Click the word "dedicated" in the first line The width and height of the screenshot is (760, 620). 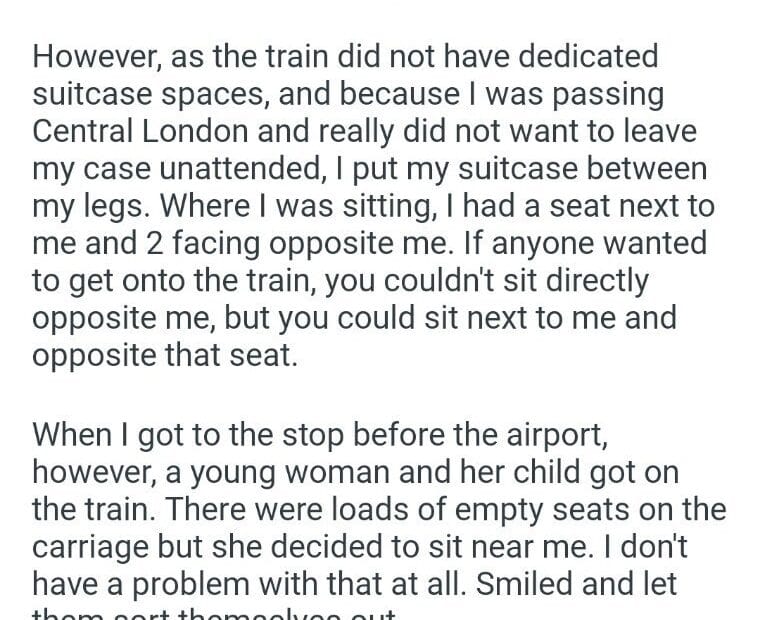point(584,56)
